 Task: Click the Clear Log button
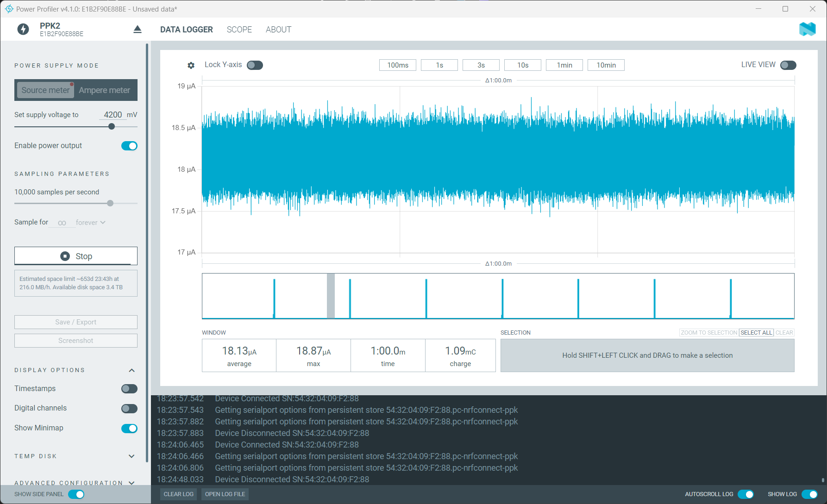(178, 494)
